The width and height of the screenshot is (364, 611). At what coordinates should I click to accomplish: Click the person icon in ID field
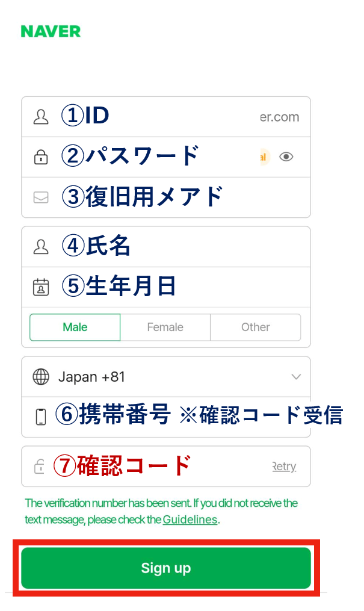[41, 117]
